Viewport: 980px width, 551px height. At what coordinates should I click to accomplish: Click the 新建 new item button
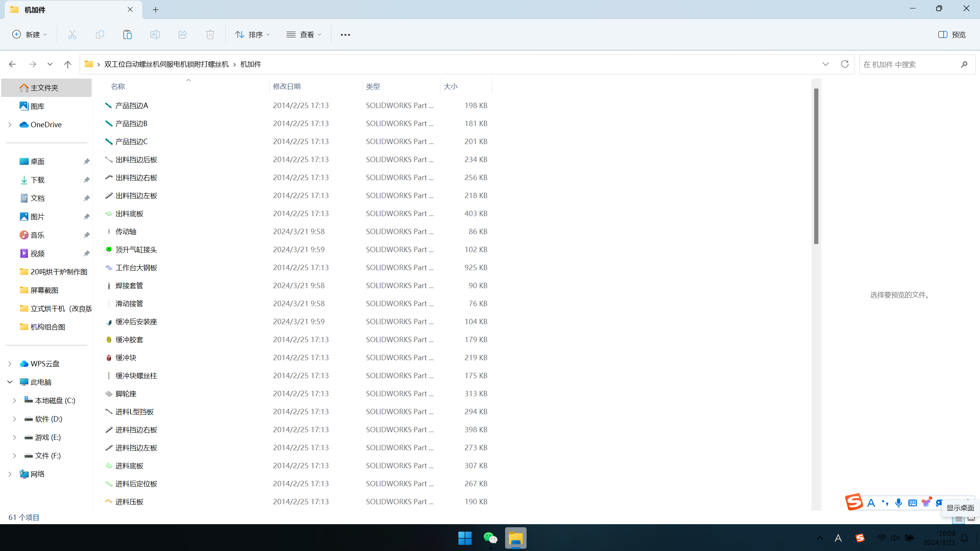[x=30, y=34]
